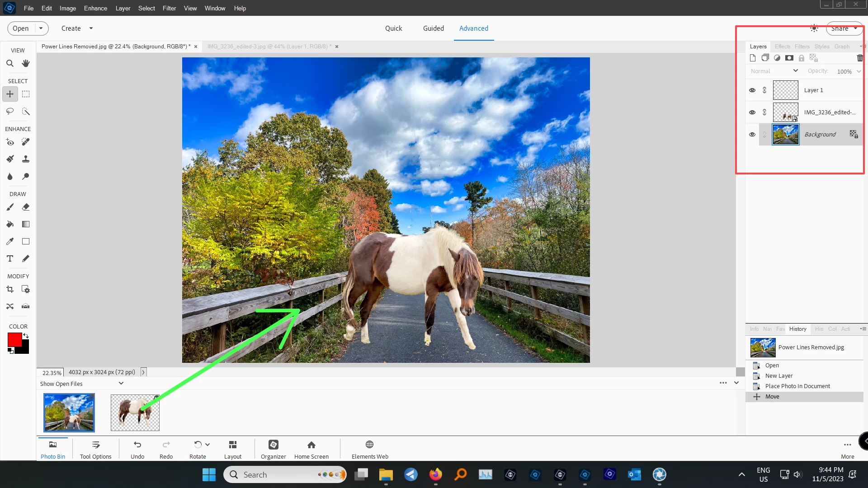Delete layer using trash icon
868x488 pixels.
(859, 58)
